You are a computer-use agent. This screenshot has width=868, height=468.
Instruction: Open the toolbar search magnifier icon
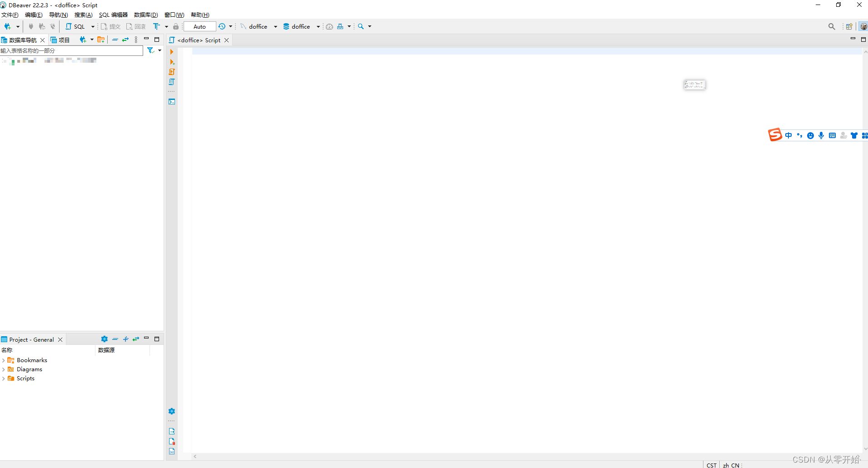pos(361,26)
